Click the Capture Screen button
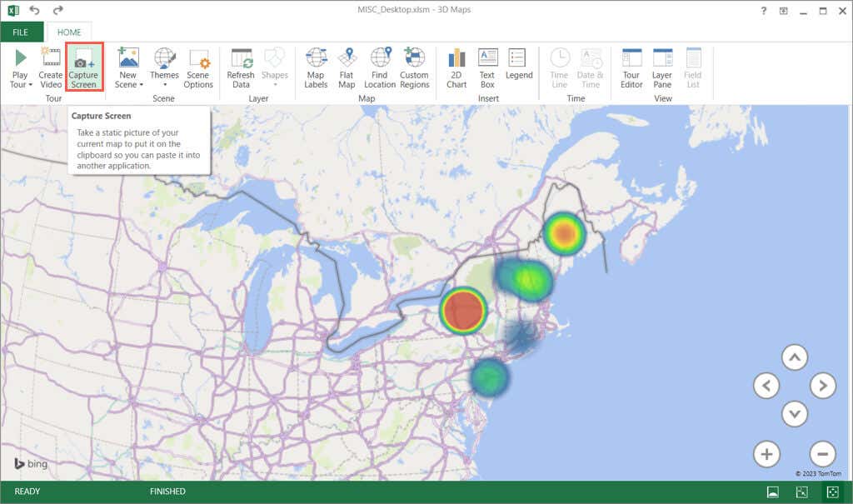This screenshot has height=504, width=853. pyautogui.click(x=84, y=67)
